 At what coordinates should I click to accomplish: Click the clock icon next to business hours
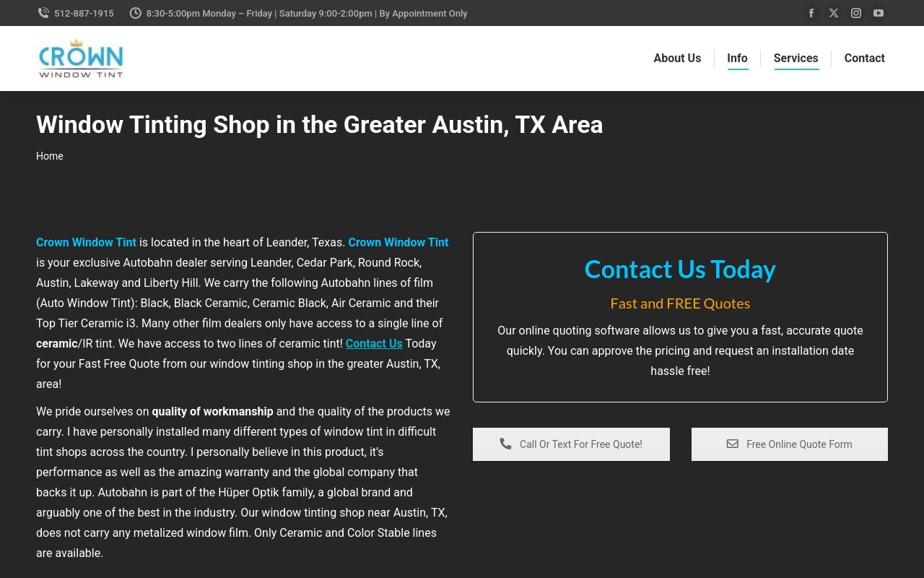[135, 13]
